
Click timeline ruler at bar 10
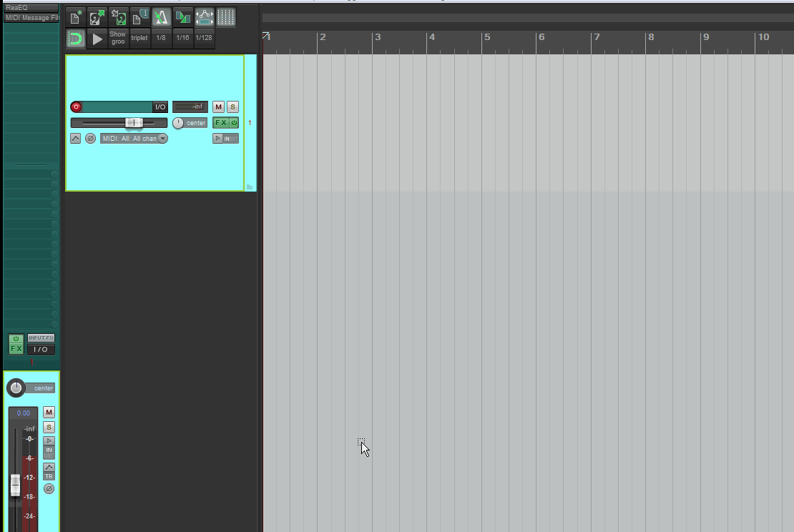tap(763, 37)
